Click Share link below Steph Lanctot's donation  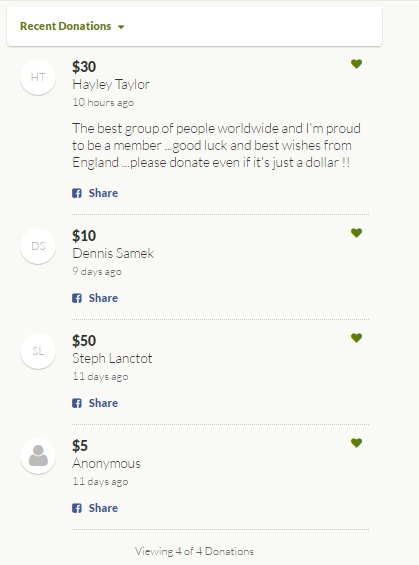pos(103,403)
